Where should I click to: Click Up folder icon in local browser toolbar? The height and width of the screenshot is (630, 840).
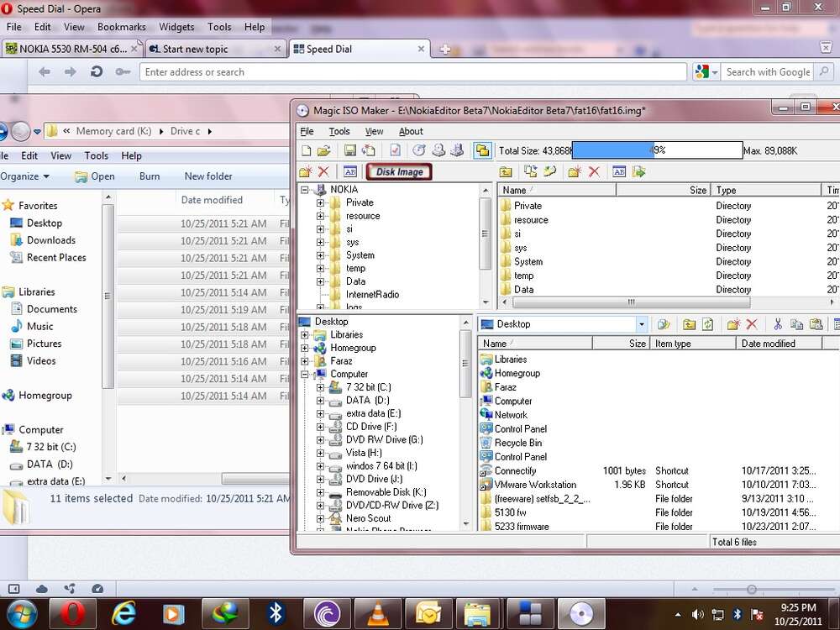690,324
